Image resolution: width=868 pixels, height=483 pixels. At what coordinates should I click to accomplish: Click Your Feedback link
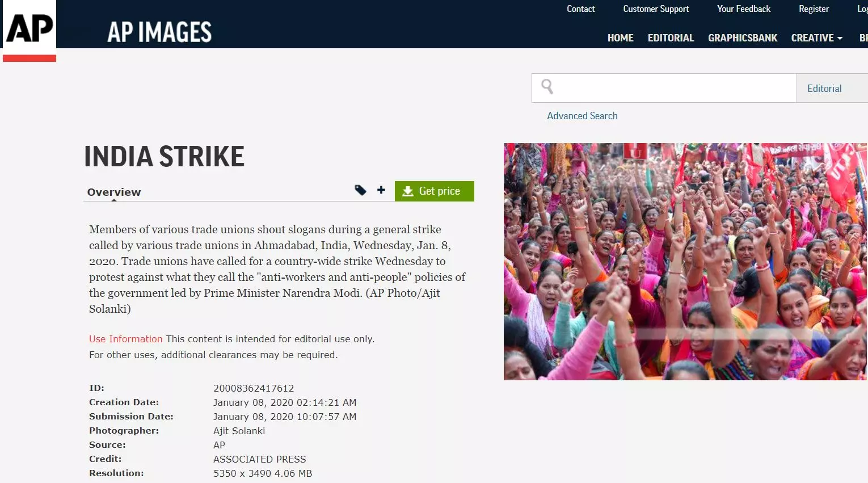[x=744, y=9]
